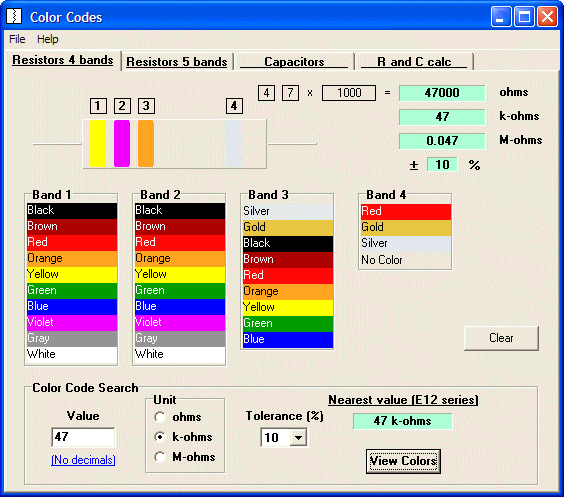The image size is (565, 497).
Task: Open the Help menu
Action: point(48,39)
